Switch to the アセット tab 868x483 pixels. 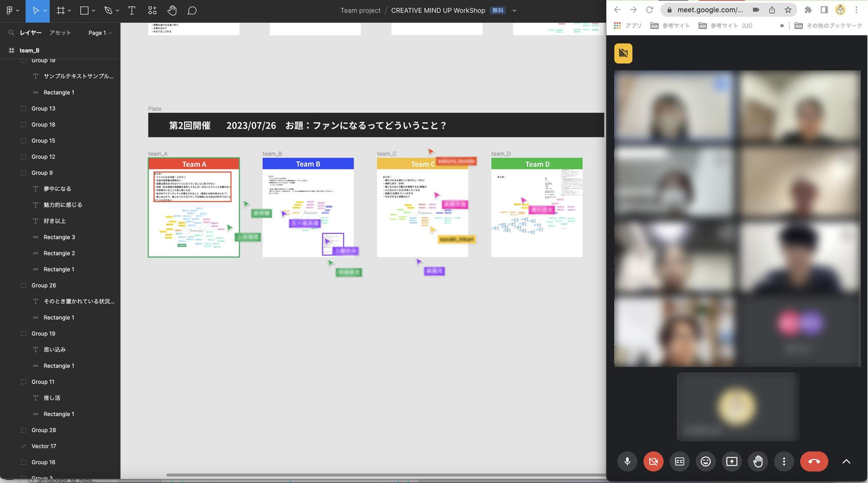60,33
